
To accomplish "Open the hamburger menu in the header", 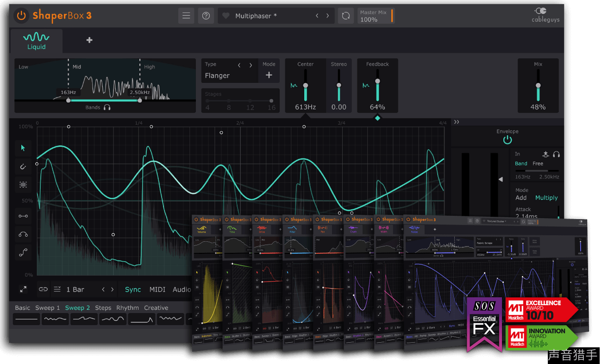I will (x=186, y=16).
